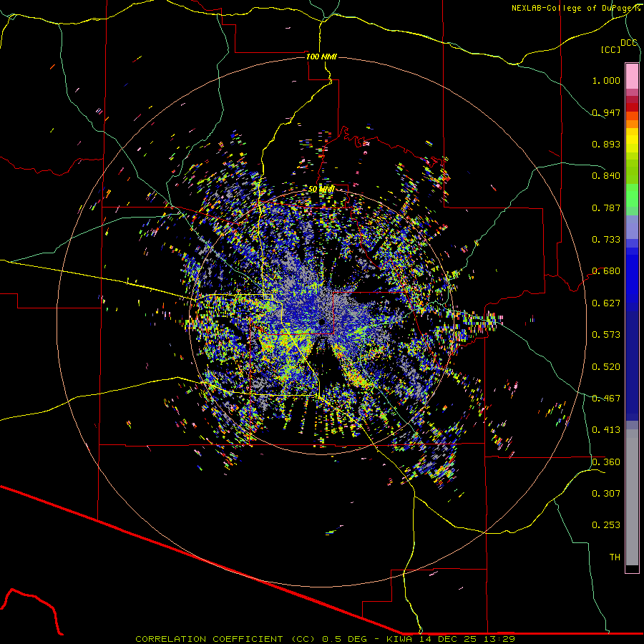
Task: Click the 50 NMI range ring label
Action: pos(321,190)
